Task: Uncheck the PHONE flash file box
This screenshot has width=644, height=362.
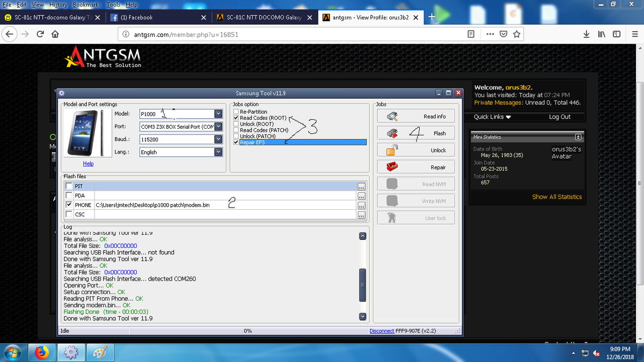Action: click(x=69, y=205)
